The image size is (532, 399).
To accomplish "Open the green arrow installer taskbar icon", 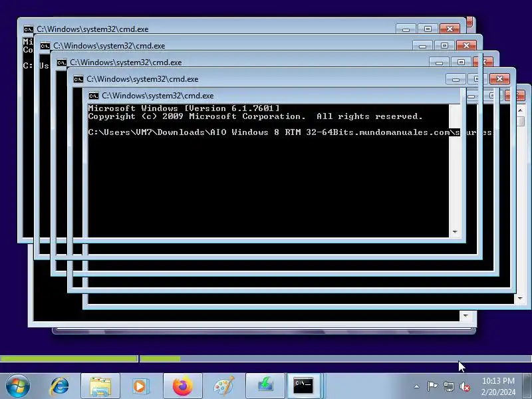I will point(265,386).
